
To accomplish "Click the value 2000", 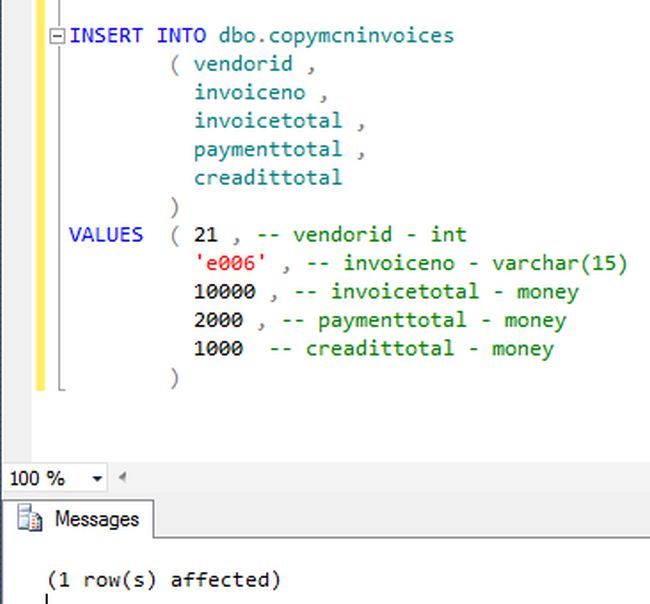I will (x=218, y=320).
